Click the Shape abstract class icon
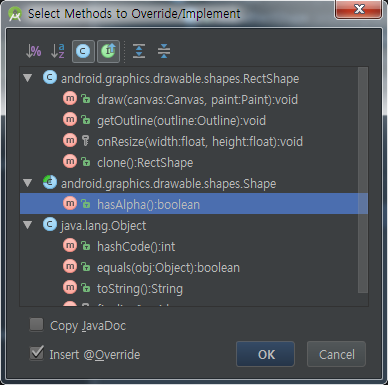388x385 pixels. coord(50,183)
